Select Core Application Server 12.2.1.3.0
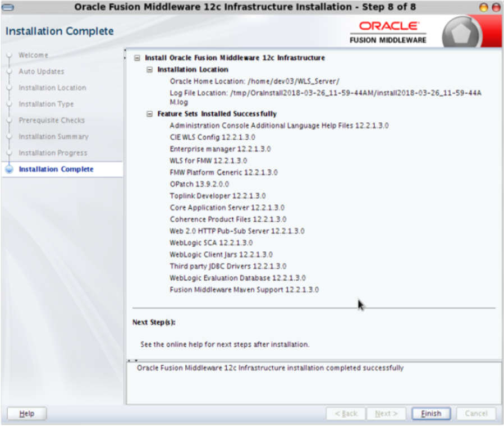Viewport: 504px width, 426px height. [x=227, y=208]
